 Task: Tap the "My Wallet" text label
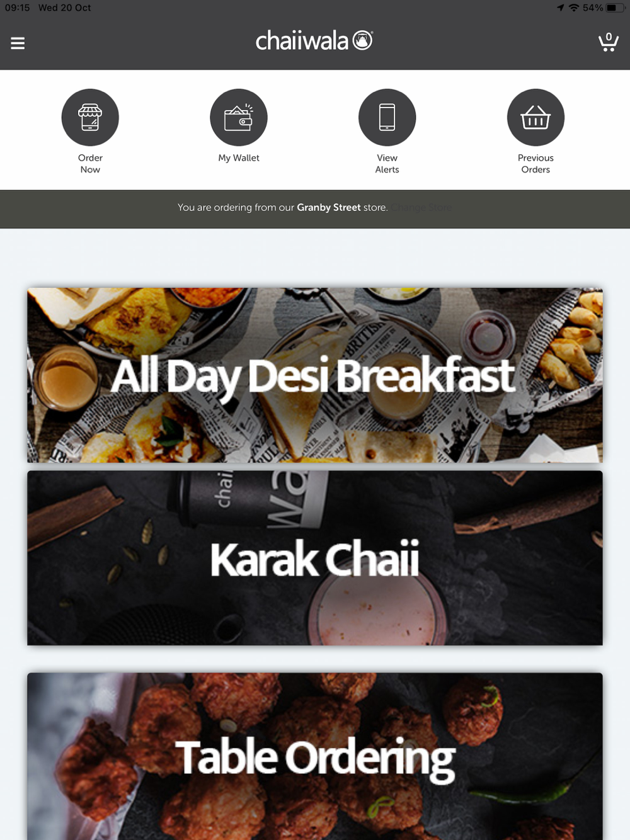click(239, 158)
